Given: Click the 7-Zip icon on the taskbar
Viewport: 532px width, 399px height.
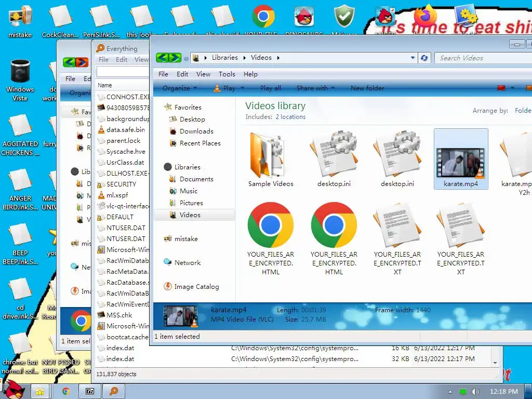Looking at the screenshot, I should (x=89, y=391).
